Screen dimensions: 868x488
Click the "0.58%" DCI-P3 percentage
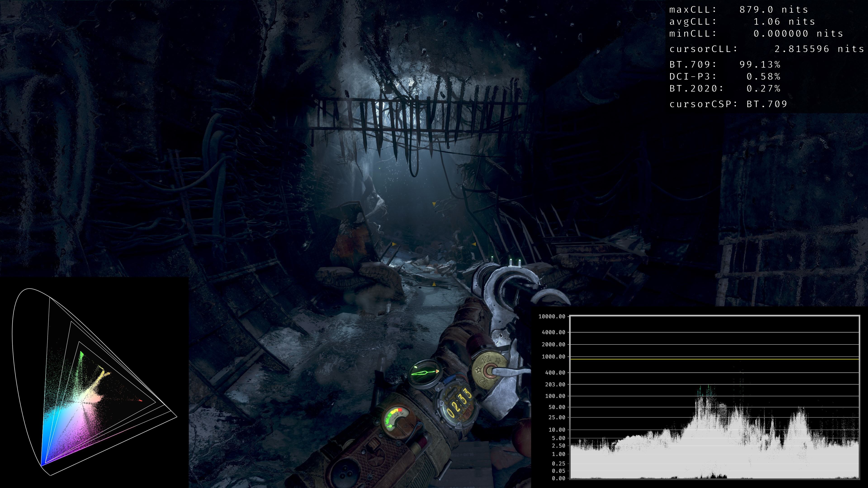763,76
